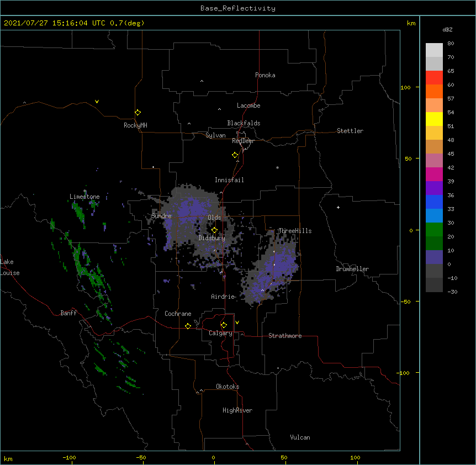The height and width of the screenshot is (465, 476).
Task: Click the Okotoks label
Action: click(x=228, y=387)
